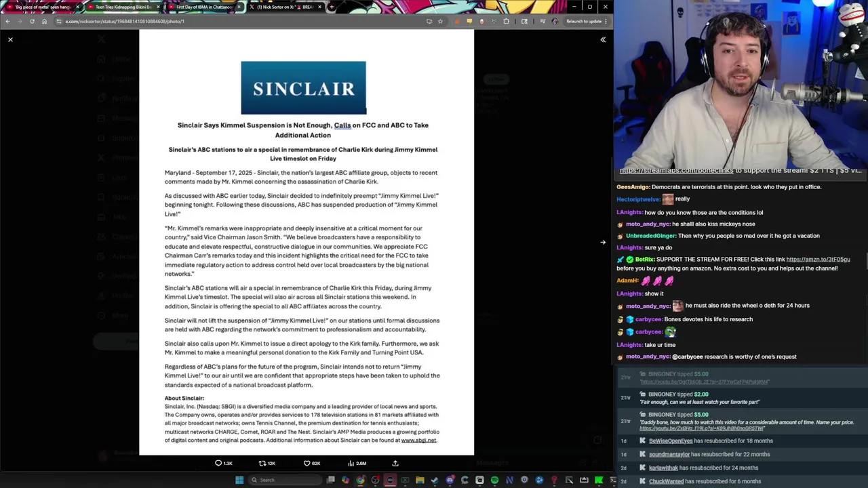This screenshot has height=488, width=868.
Task: Click AdamH username in chat
Action: pos(627,281)
